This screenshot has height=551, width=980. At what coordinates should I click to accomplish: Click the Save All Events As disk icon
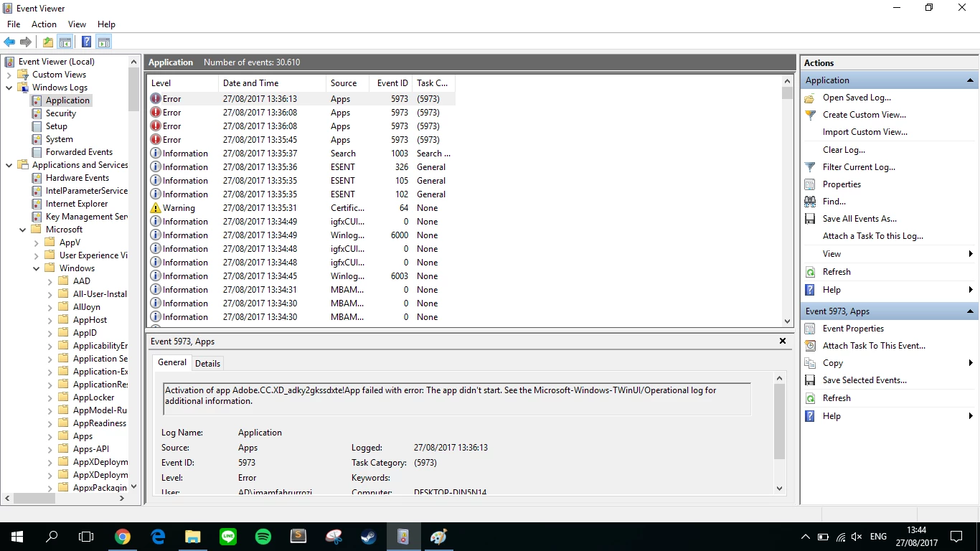(810, 219)
